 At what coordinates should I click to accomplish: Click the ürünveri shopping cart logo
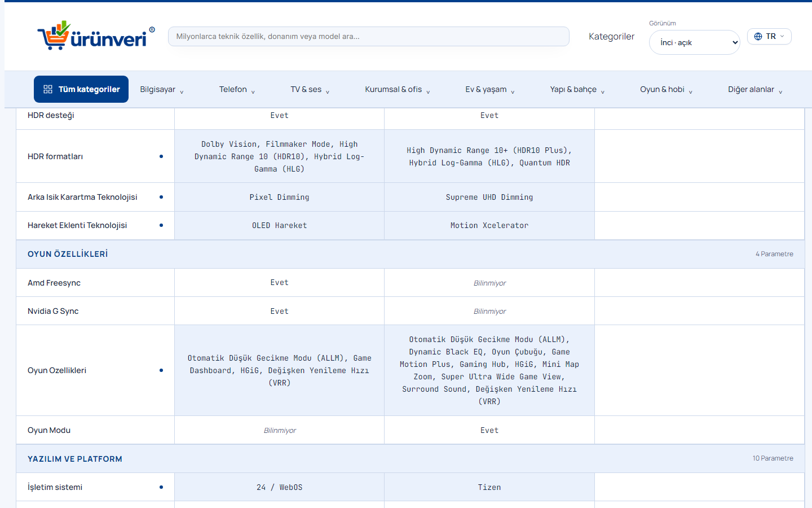96,36
